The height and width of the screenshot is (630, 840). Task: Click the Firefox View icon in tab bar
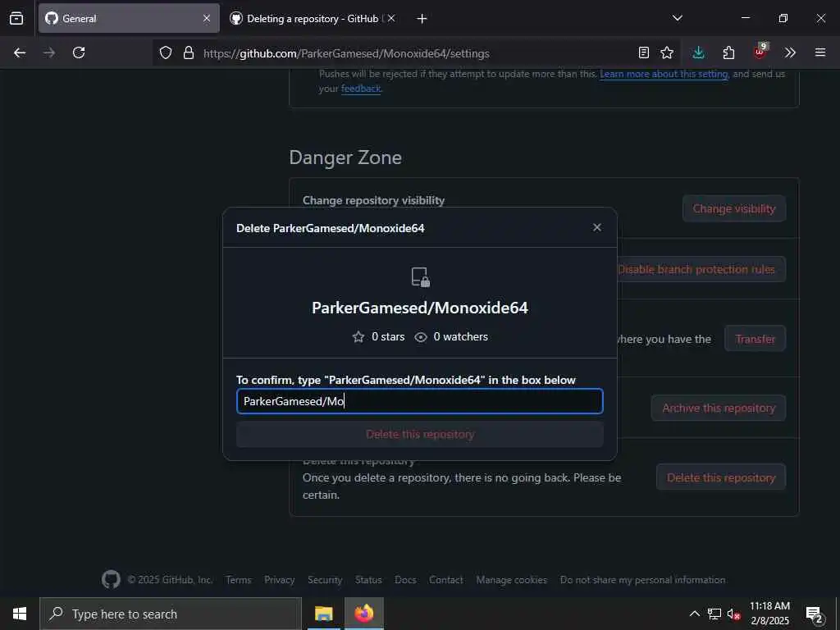coord(16,19)
